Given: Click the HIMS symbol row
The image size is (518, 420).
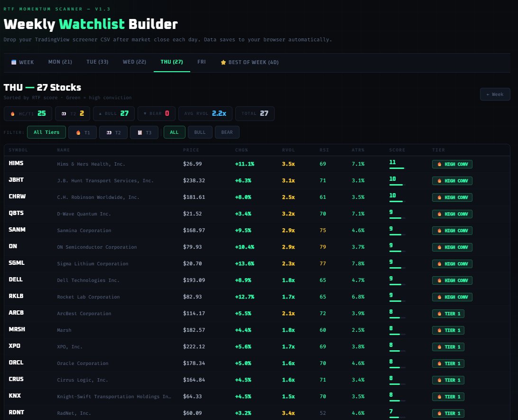Looking at the screenshot, I should (x=257, y=164).
